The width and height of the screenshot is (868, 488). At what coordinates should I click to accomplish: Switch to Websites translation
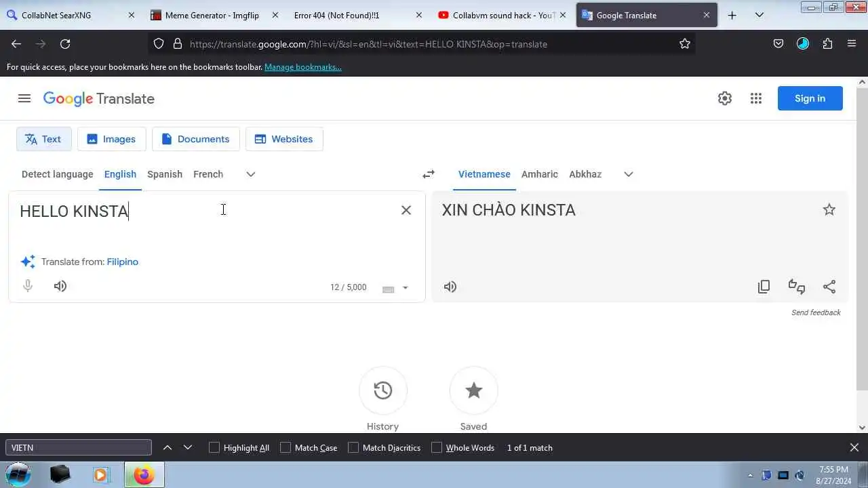[283, 139]
